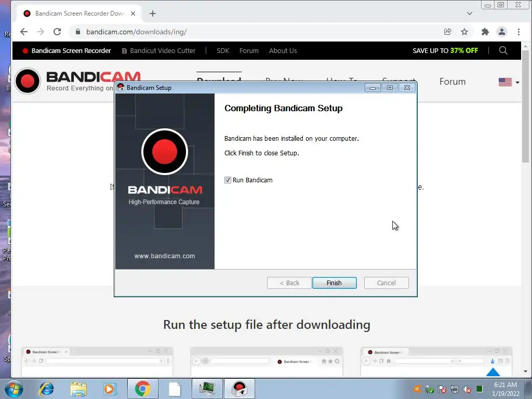The image size is (532, 399).
Task: Go back with Chrome's back arrow
Action: tap(24, 32)
